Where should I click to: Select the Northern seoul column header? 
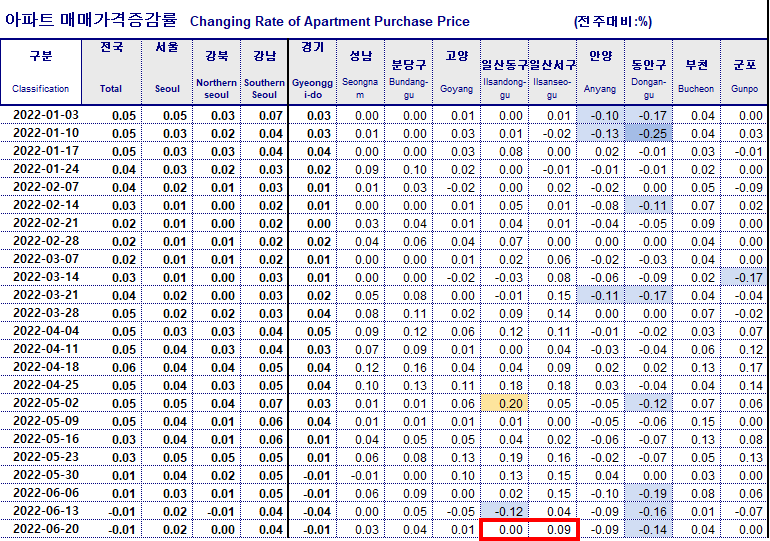pos(217,72)
